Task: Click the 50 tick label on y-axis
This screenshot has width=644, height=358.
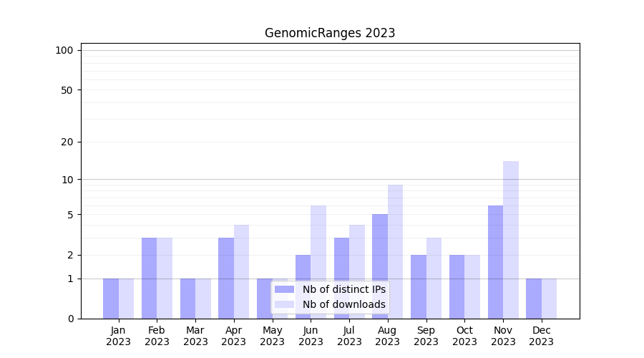Action: pyautogui.click(x=67, y=90)
